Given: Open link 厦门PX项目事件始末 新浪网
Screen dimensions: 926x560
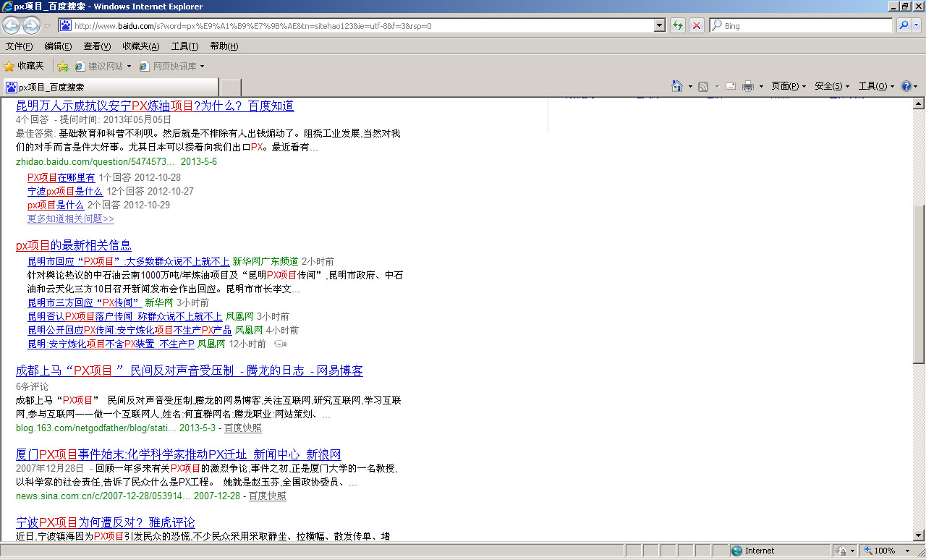Looking at the screenshot, I should coord(178,454).
